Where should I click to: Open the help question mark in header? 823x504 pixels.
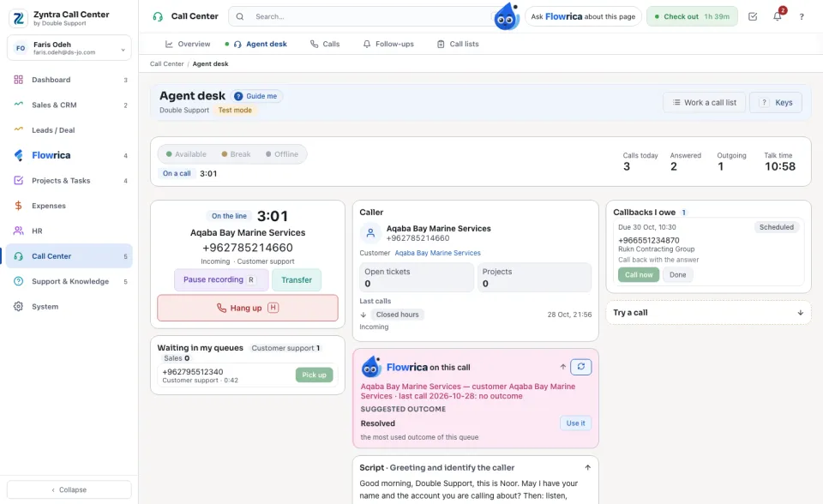click(802, 17)
